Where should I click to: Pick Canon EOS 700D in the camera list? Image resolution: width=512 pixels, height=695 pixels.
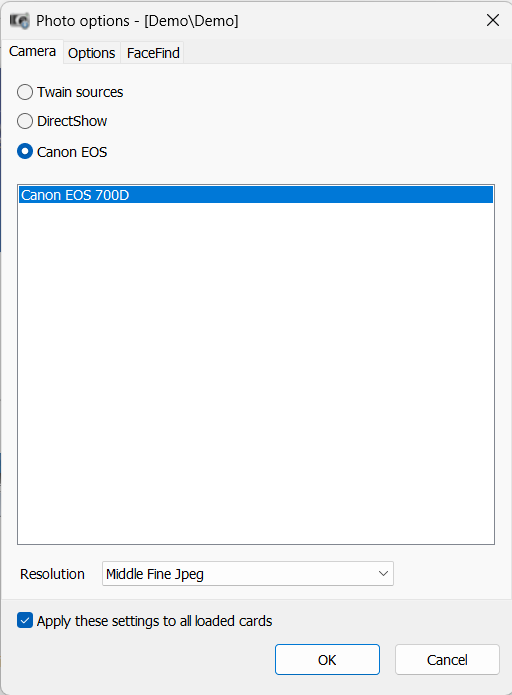(256, 195)
